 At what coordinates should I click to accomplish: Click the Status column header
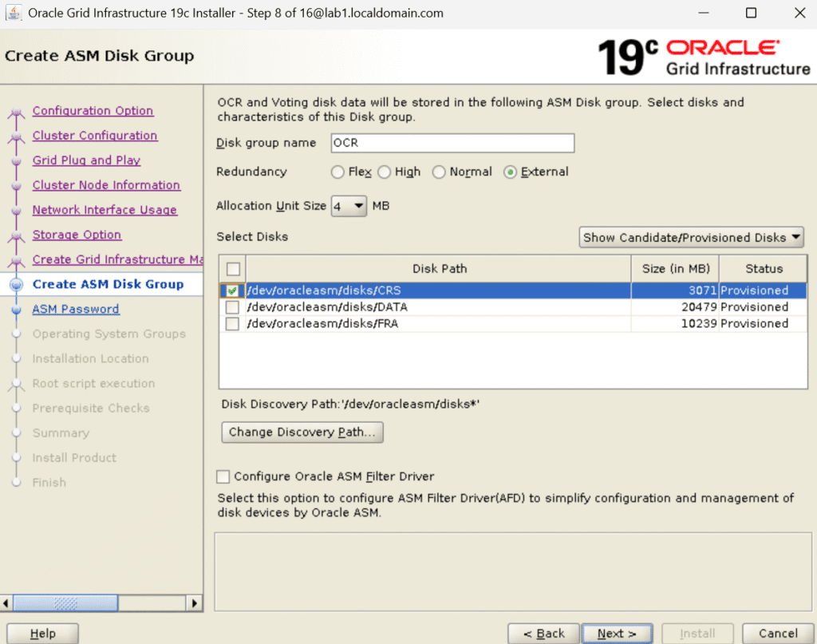click(x=764, y=269)
